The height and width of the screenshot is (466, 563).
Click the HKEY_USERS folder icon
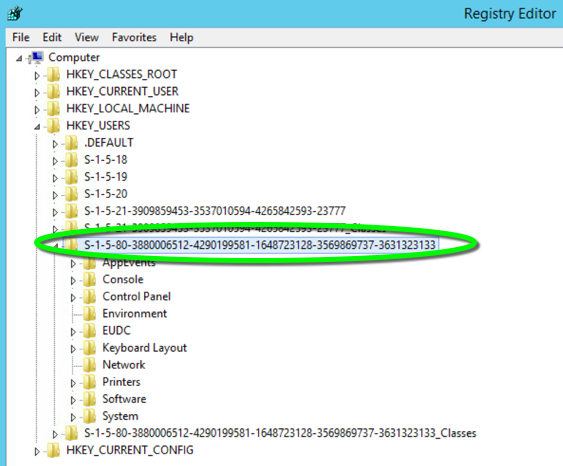pos(53,126)
